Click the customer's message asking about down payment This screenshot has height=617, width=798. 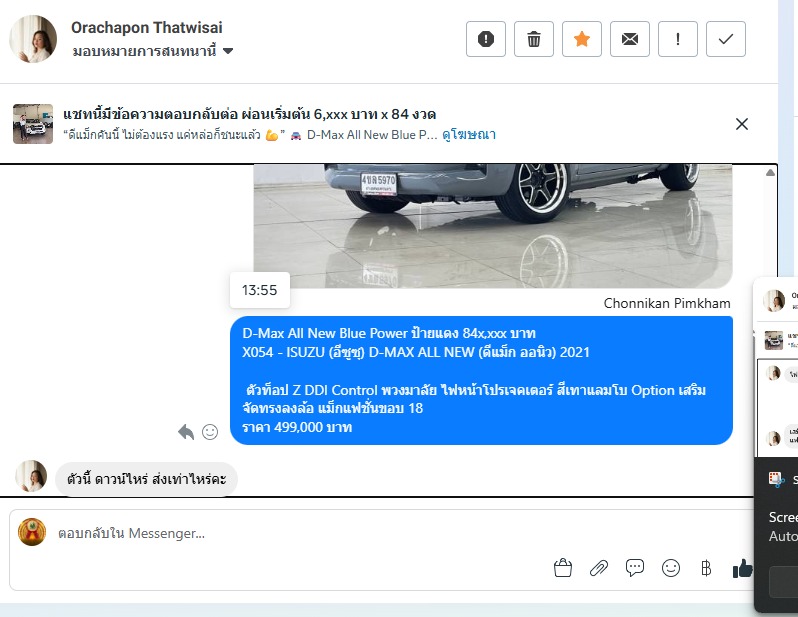click(146, 479)
